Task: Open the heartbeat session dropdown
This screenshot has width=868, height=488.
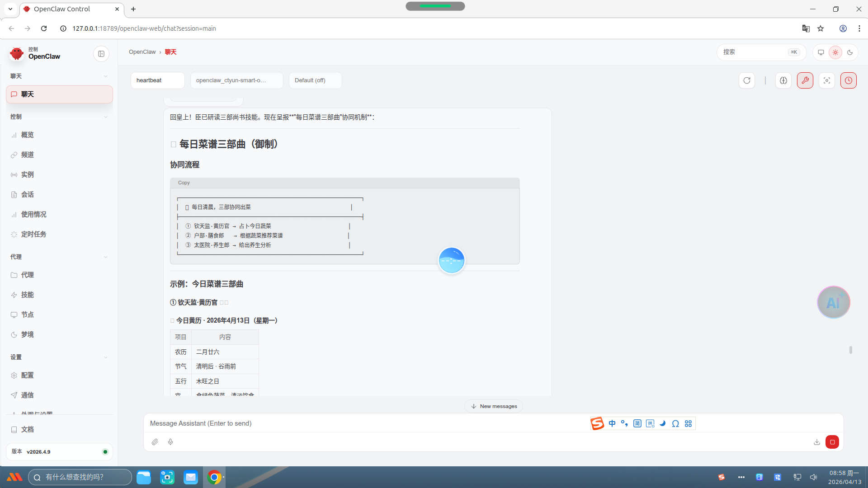Action: click(x=157, y=80)
